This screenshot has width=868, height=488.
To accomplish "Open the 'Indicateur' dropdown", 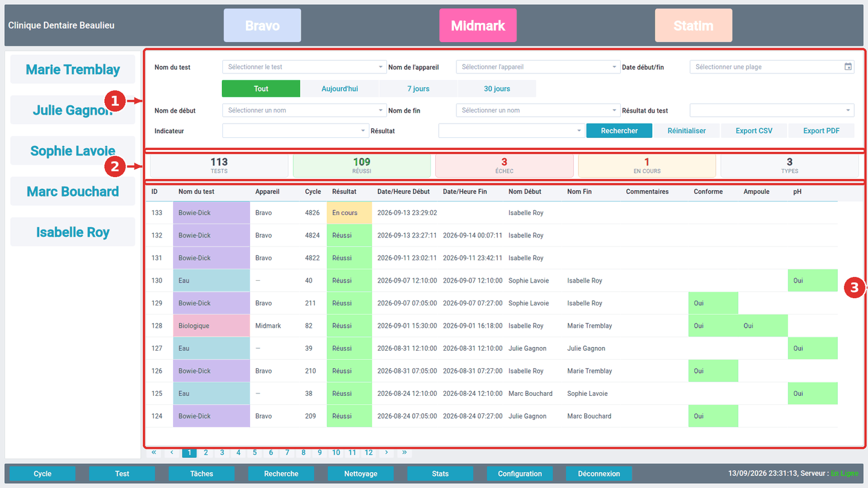I will pos(295,131).
